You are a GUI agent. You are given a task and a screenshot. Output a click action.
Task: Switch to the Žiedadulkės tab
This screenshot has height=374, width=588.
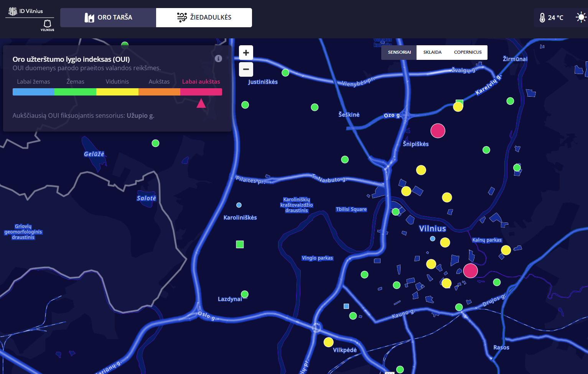tap(204, 18)
